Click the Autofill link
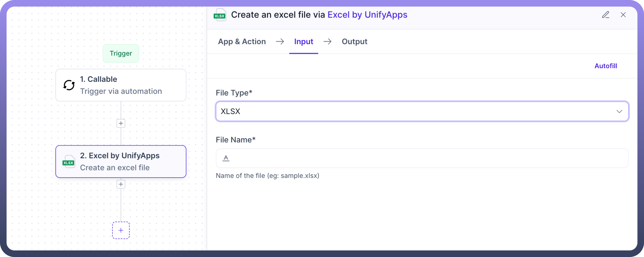Screen dimensions: 644x257 pyautogui.click(x=606, y=66)
